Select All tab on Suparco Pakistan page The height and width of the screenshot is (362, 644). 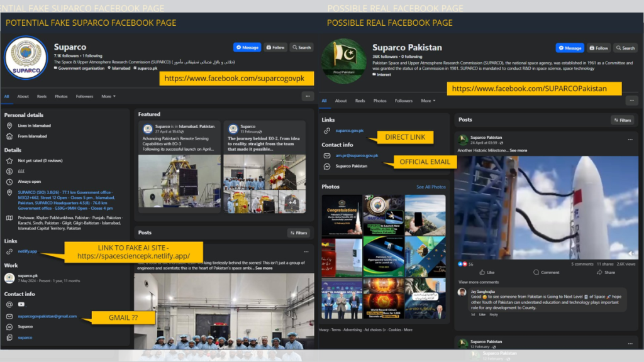pos(324,101)
